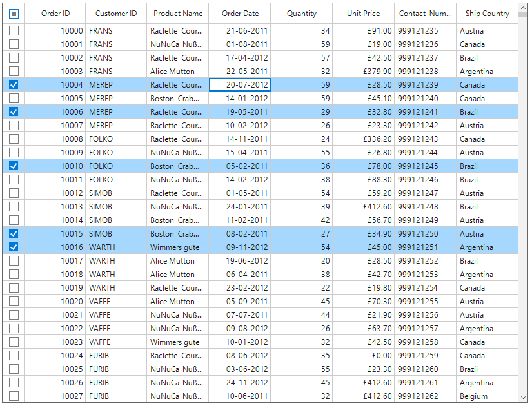Sort by the Customer ID column header

[116, 14]
